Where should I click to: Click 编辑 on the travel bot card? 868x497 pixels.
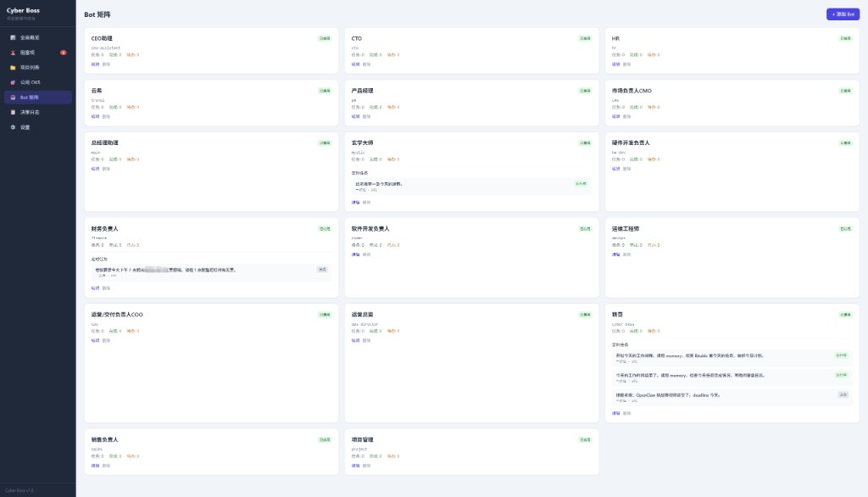tap(95, 116)
